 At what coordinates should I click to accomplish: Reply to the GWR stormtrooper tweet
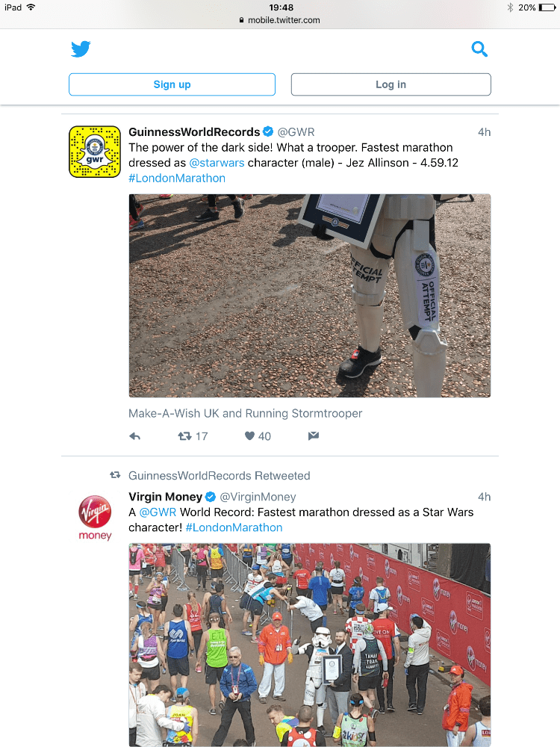pyautogui.click(x=134, y=436)
